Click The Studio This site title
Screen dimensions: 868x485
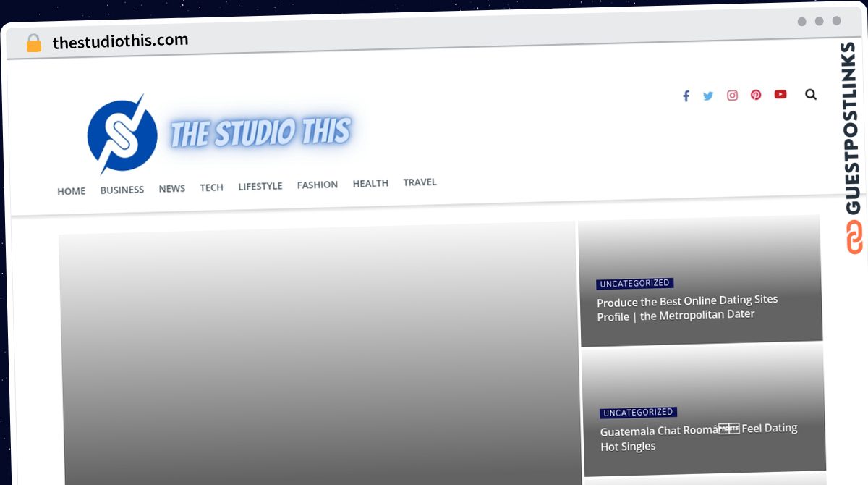(260, 133)
